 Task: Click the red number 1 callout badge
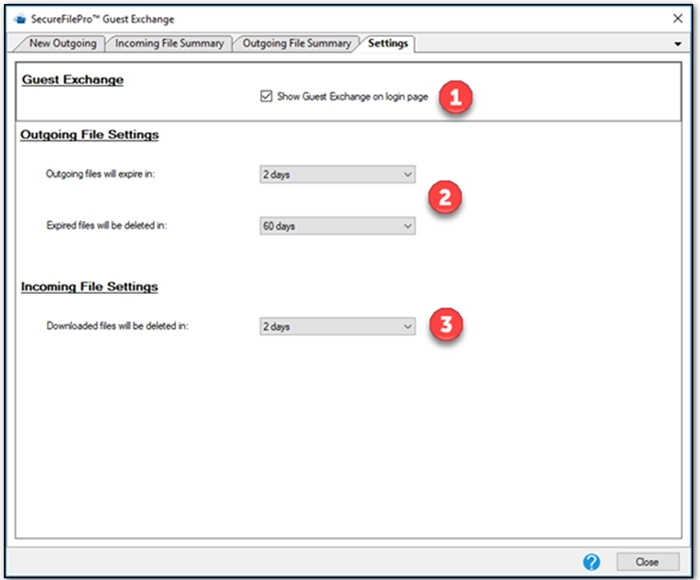click(457, 97)
